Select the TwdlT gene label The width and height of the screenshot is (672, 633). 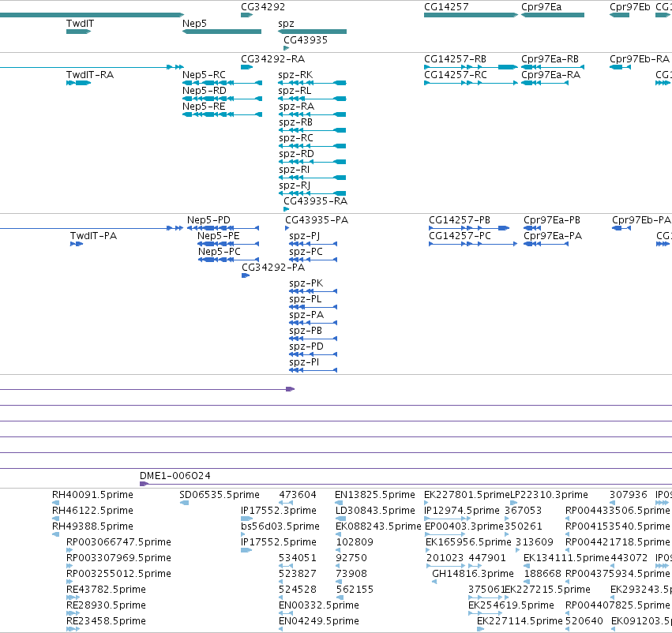coord(80,24)
